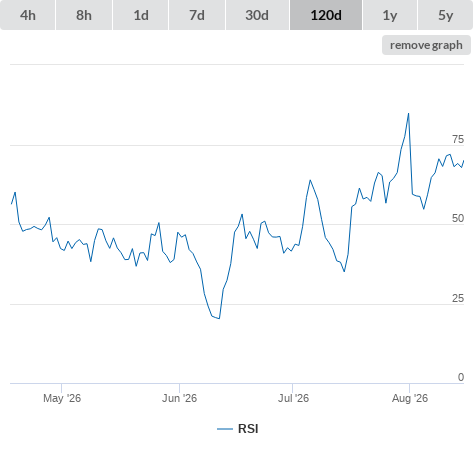Select the 8h time range tab

(x=84, y=15)
